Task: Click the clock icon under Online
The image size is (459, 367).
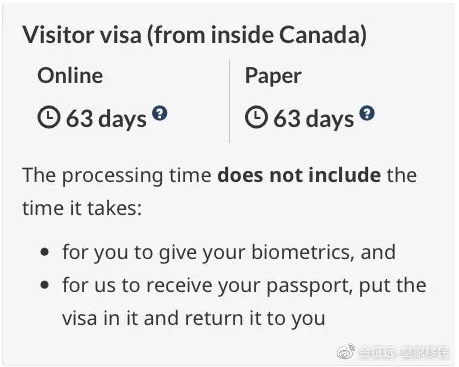Action: 49,118
